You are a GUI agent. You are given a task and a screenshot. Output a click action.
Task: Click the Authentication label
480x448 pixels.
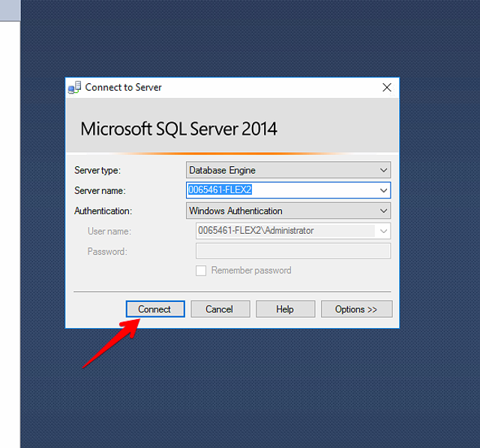103,211
